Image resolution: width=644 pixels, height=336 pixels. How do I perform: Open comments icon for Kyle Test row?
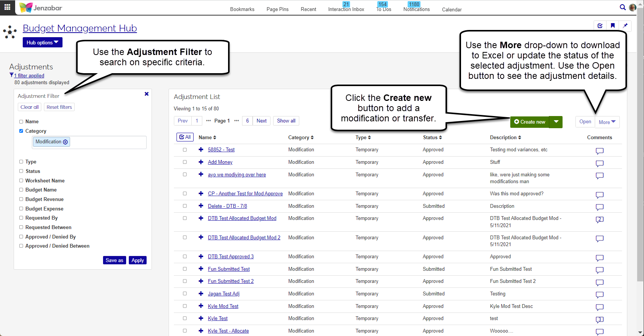[x=599, y=319]
